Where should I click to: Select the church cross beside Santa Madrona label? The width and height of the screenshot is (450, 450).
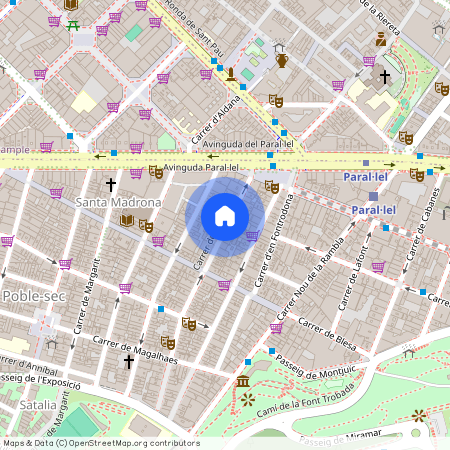click(111, 185)
